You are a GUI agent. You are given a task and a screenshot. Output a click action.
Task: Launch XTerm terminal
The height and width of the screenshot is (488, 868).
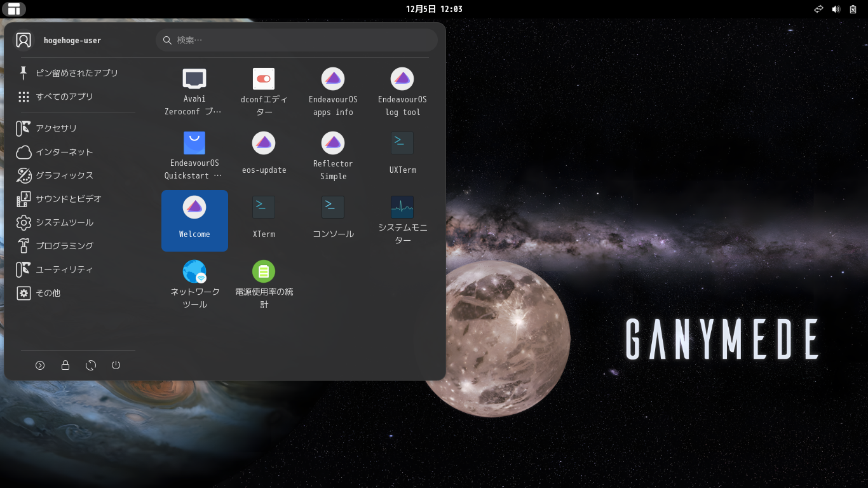(264, 220)
